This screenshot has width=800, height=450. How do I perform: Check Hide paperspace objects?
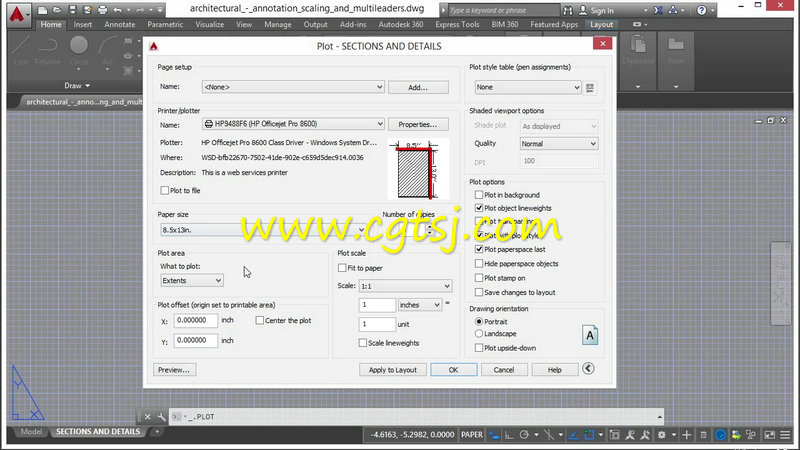[479, 264]
